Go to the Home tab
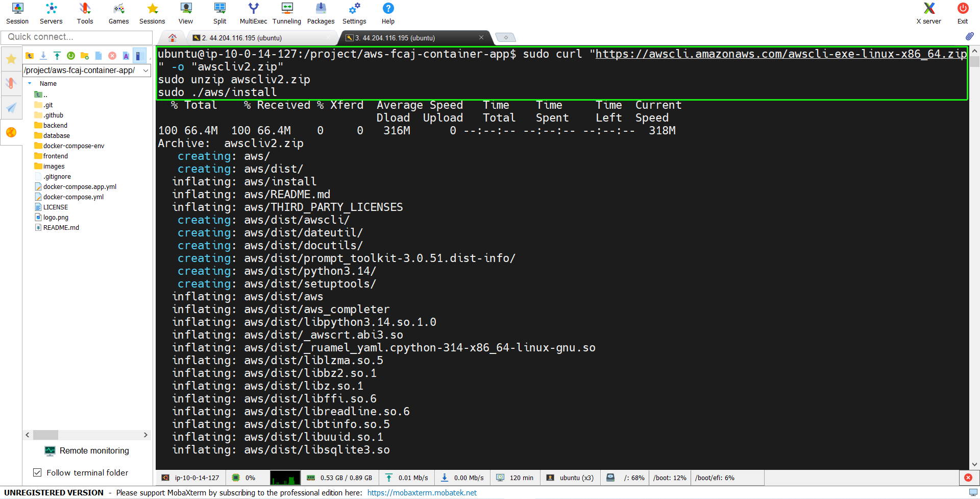980x499 pixels. pyautogui.click(x=173, y=38)
